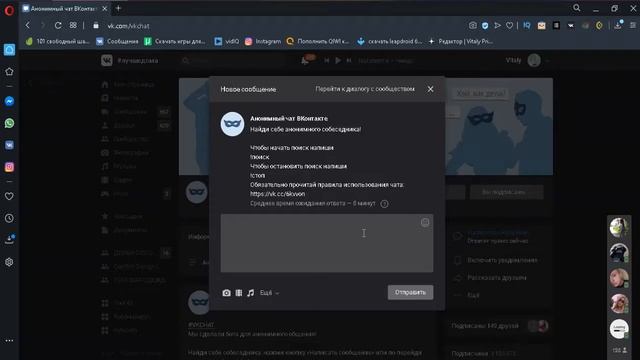Viewport: 640px width, 360px height.
Task: Show info about average response time
Action: click(x=384, y=204)
